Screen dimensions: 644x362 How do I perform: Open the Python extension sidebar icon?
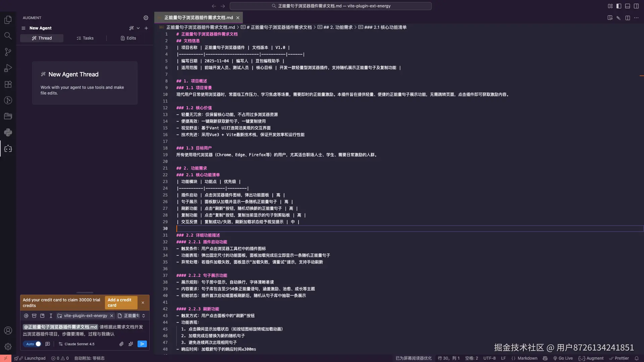click(8, 132)
